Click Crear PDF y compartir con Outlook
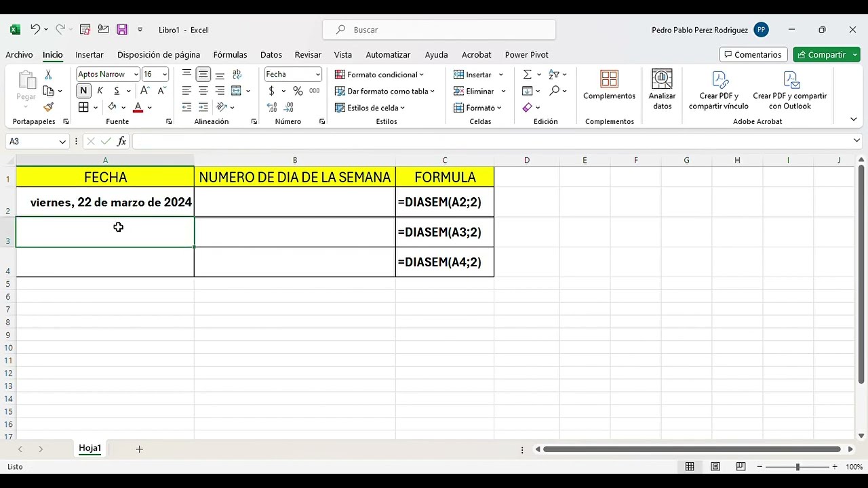This screenshot has height=488, width=868. [789, 91]
